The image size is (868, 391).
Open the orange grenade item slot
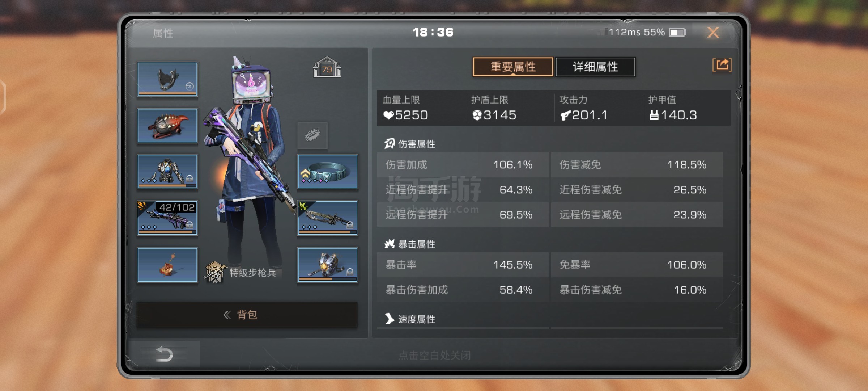pyautogui.click(x=167, y=265)
